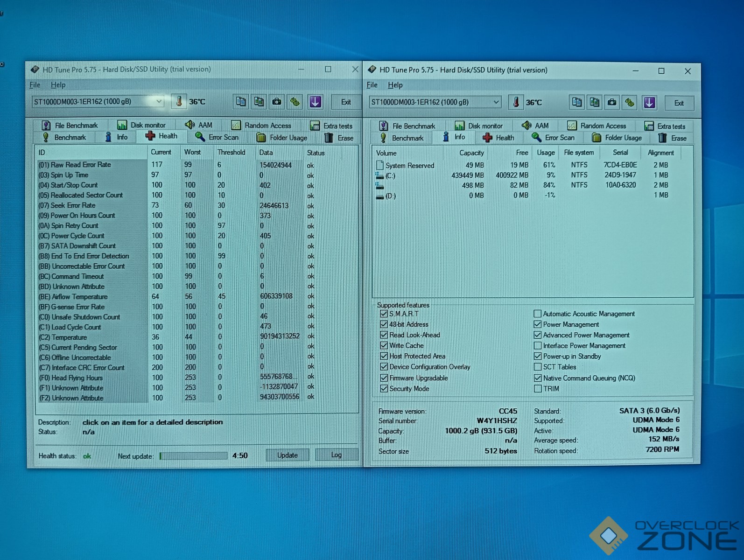Toggle the Write Cache checkbox
The image size is (744, 560).
(384, 345)
